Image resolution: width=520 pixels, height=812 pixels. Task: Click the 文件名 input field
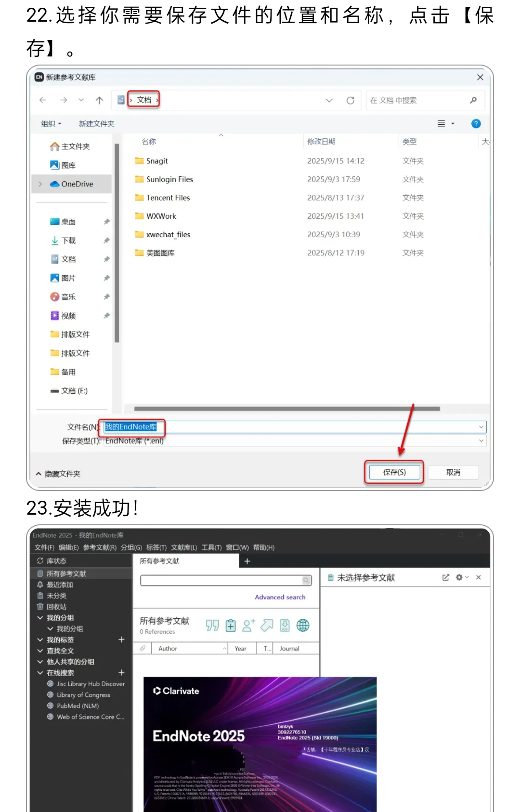point(295,427)
